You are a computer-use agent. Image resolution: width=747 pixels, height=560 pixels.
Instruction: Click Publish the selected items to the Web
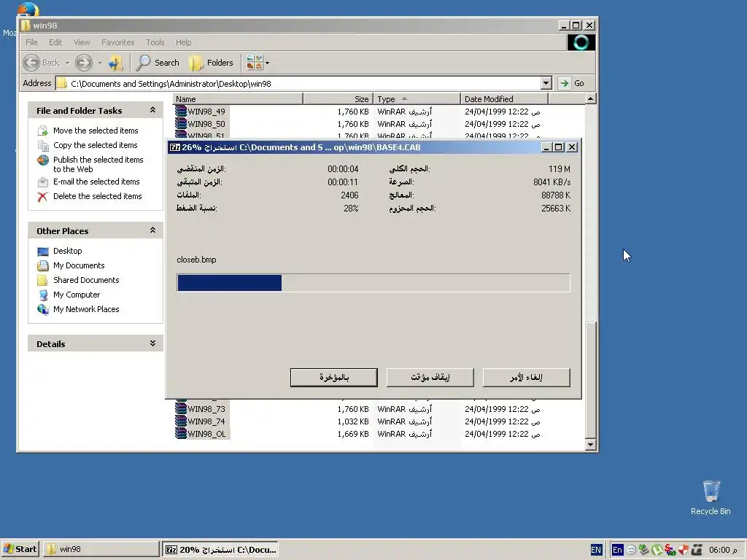point(98,164)
